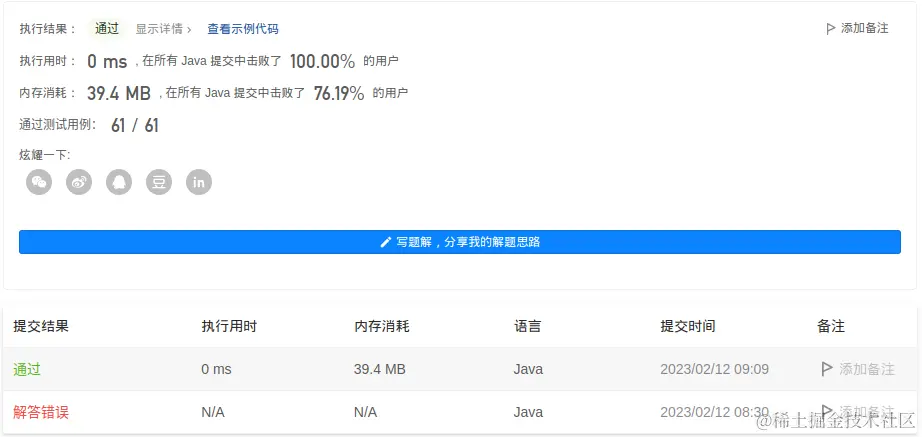The height and width of the screenshot is (437, 922).
Task: Add note to the 09:09 submission
Action: click(866, 369)
